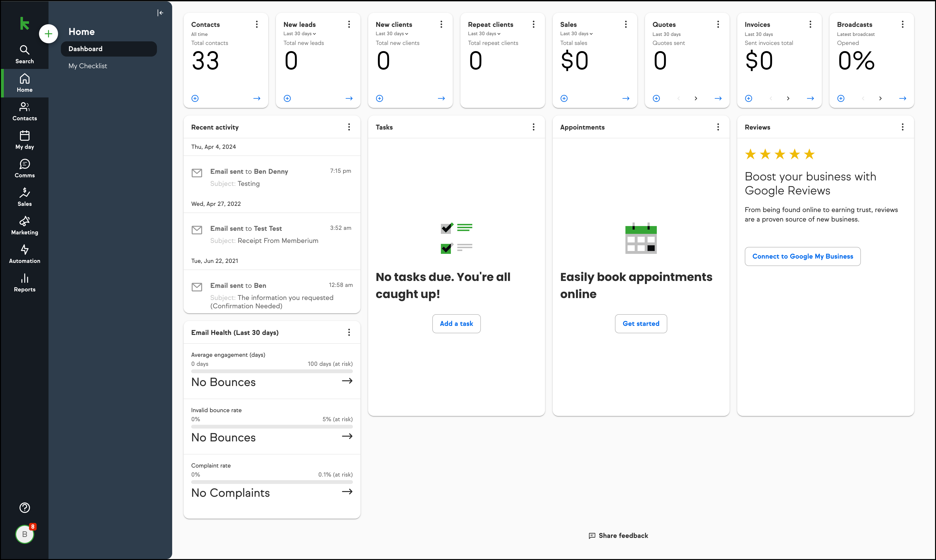Click the green plus quick-add button
Screen dimensions: 936x560
coord(48,34)
